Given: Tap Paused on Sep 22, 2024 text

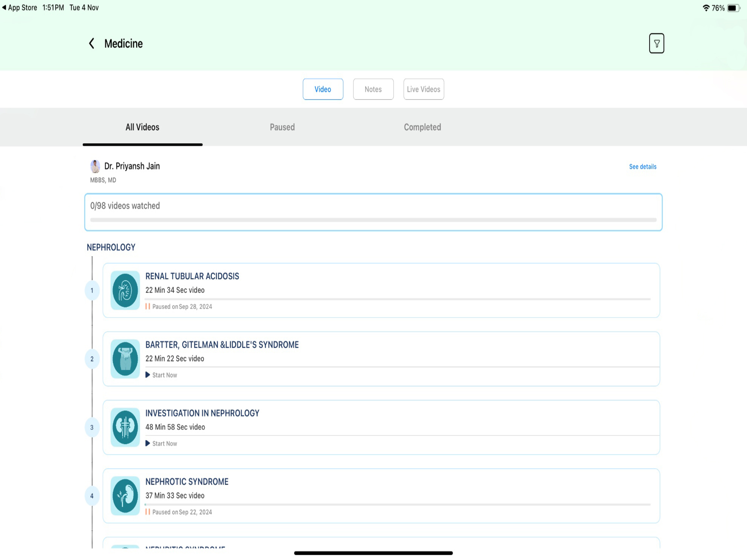Looking at the screenshot, I should (x=182, y=512).
